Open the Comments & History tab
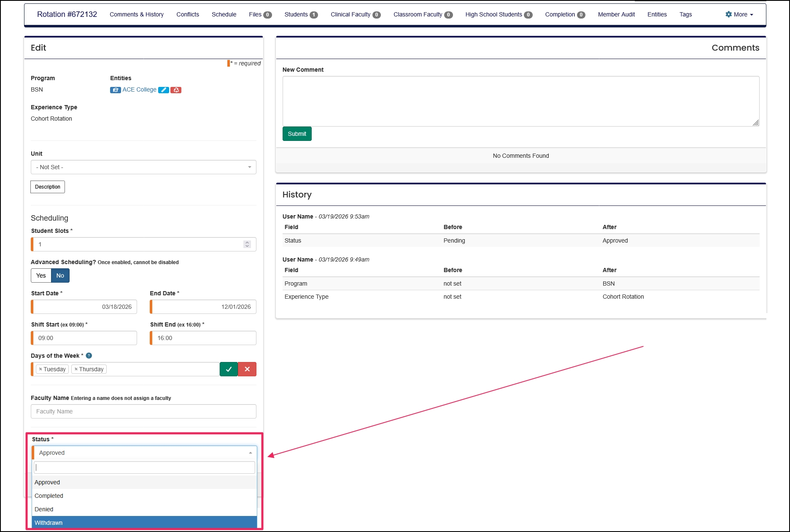Viewport: 790px width, 532px height. (x=137, y=14)
